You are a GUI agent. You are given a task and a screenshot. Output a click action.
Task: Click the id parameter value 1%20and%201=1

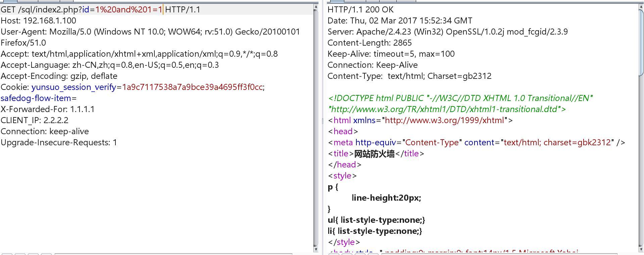click(129, 9)
